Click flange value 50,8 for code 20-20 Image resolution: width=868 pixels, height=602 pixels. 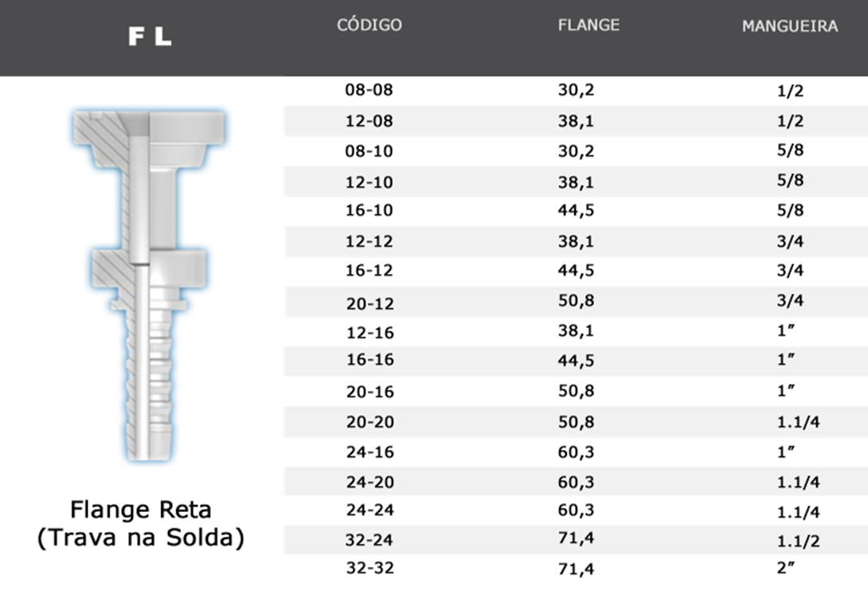click(576, 421)
